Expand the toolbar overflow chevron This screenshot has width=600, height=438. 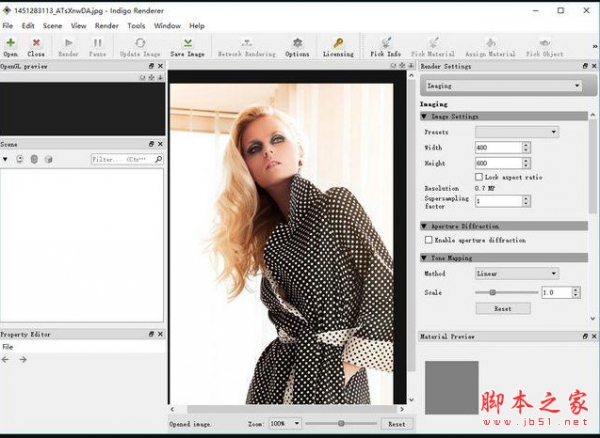click(595, 46)
